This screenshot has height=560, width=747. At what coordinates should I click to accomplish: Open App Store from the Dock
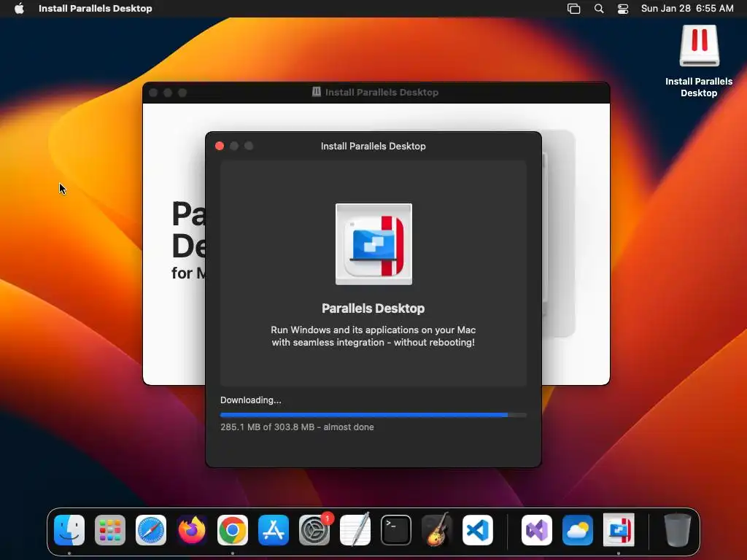coord(274,530)
